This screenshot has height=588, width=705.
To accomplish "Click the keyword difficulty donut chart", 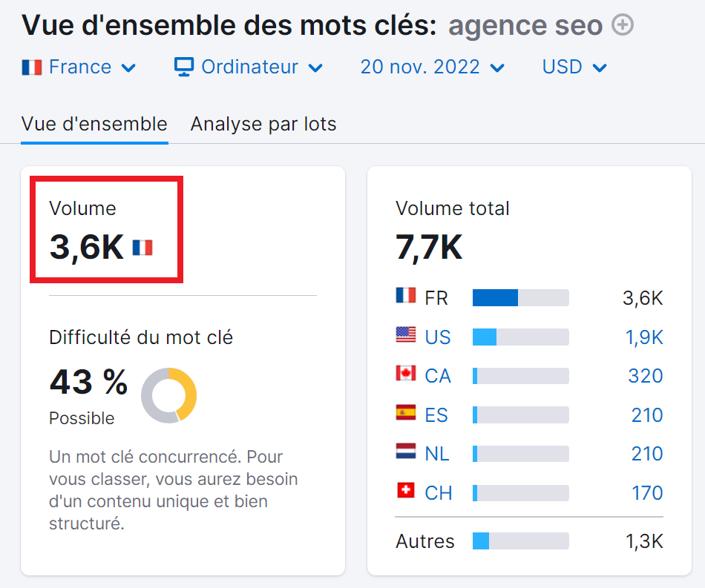I will pyautogui.click(x=169, y=395).
